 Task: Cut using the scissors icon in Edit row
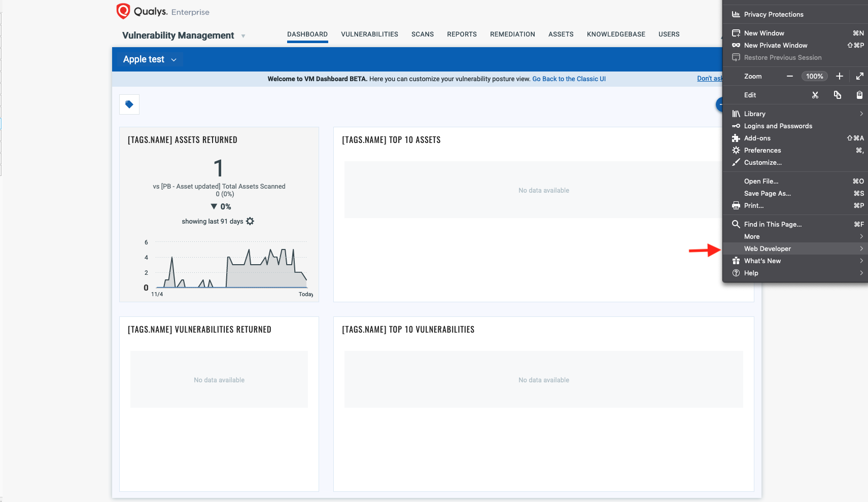point(815,95)
